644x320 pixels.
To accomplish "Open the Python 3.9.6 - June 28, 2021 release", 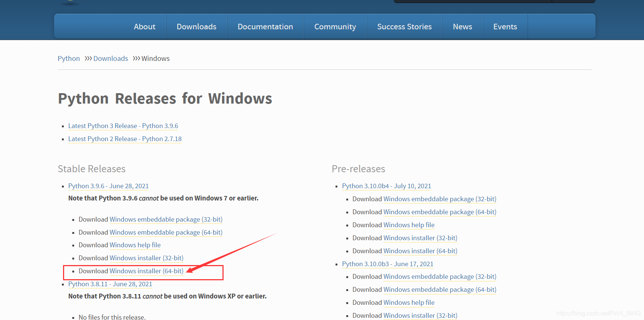I will click(x=108, y=186).
